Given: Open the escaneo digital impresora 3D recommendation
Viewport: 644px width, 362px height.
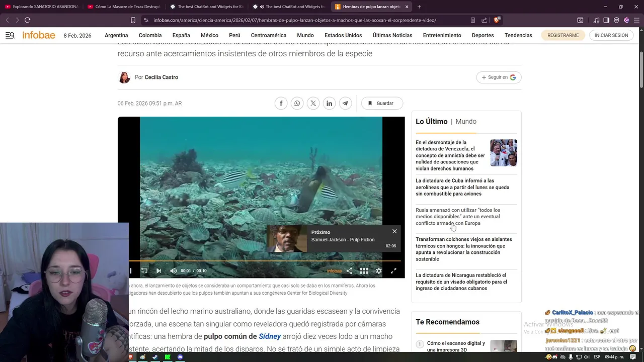Looking at the screenshot, I should coord(456,346).
